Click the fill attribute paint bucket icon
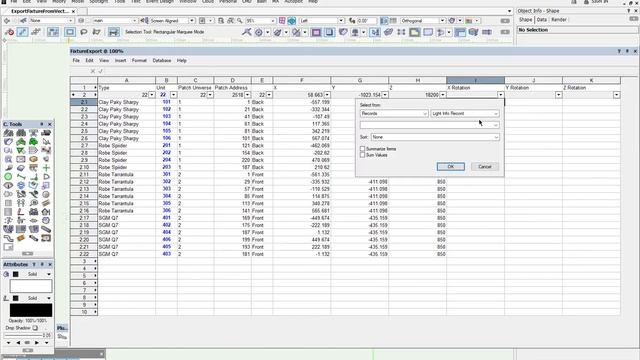640x360 pixels. click(6, 274)
